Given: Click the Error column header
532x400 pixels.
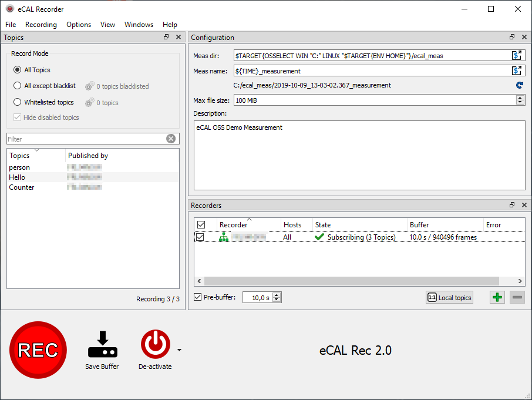Looking at the screenshot, I should pos(504,224).
